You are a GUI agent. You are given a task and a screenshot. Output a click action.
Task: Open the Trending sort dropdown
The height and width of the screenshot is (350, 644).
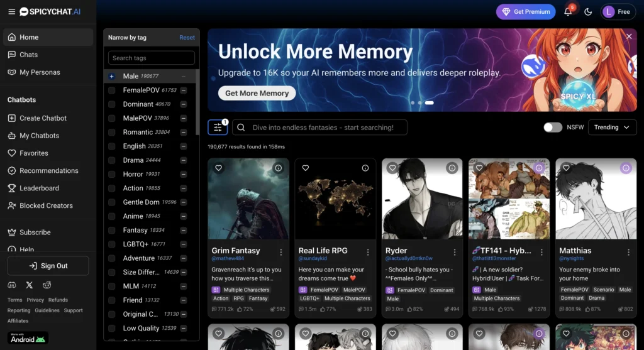click(612, 128)
